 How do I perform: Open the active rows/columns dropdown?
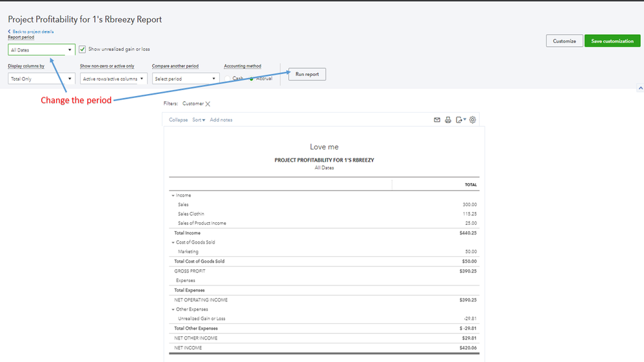[113, 79]
